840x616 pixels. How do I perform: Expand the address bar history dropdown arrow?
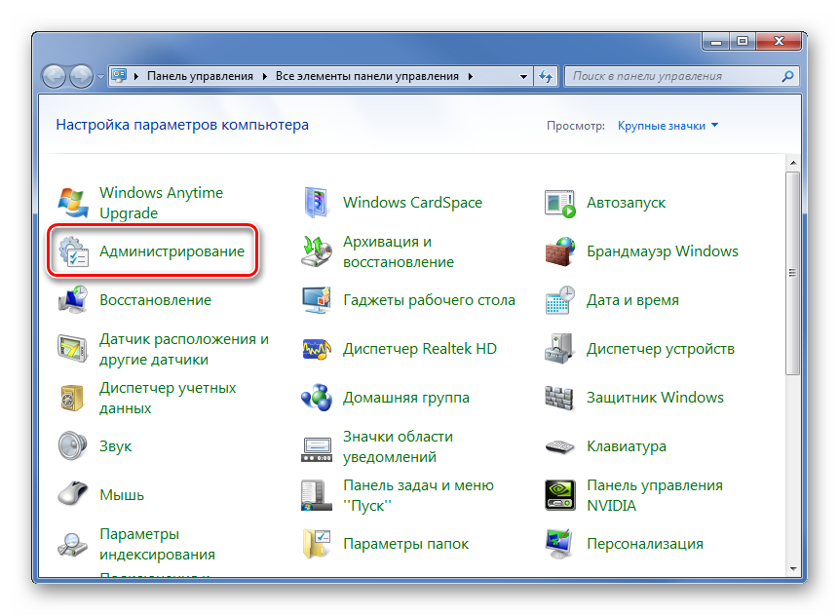tap(523, 77)
